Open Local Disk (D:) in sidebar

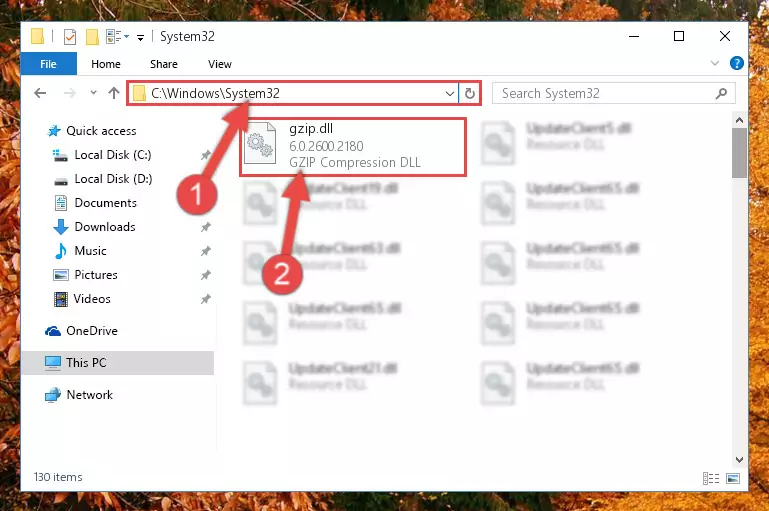pyautogui.click(x=113, y=179)
